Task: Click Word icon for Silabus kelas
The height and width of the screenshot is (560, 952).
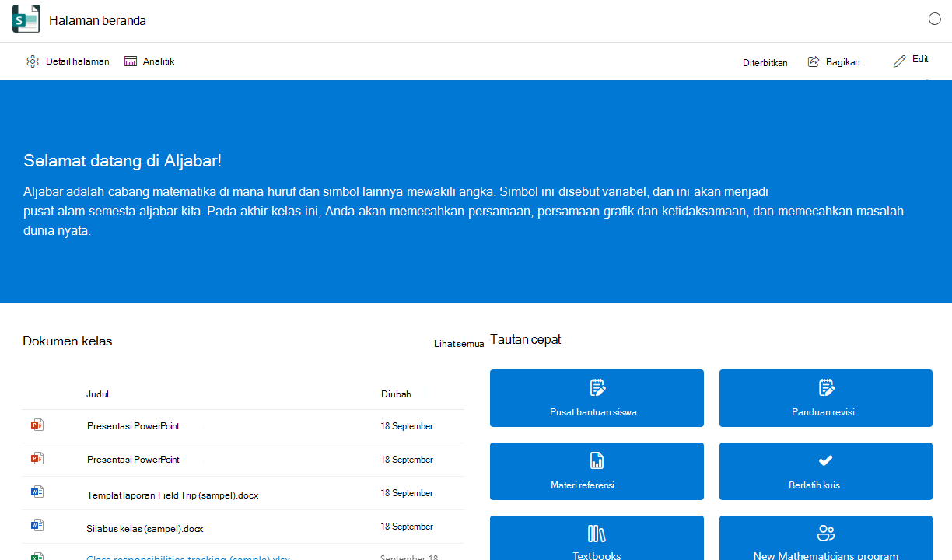Action: point(37,526)
